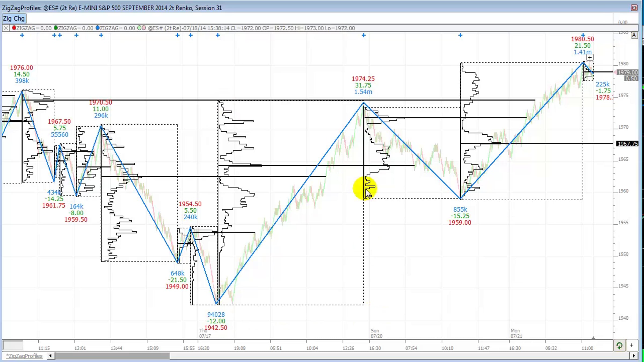This screenshot has height=362, width=644.
Task: Click the green -15.25 change label
Action: point(460,216)
